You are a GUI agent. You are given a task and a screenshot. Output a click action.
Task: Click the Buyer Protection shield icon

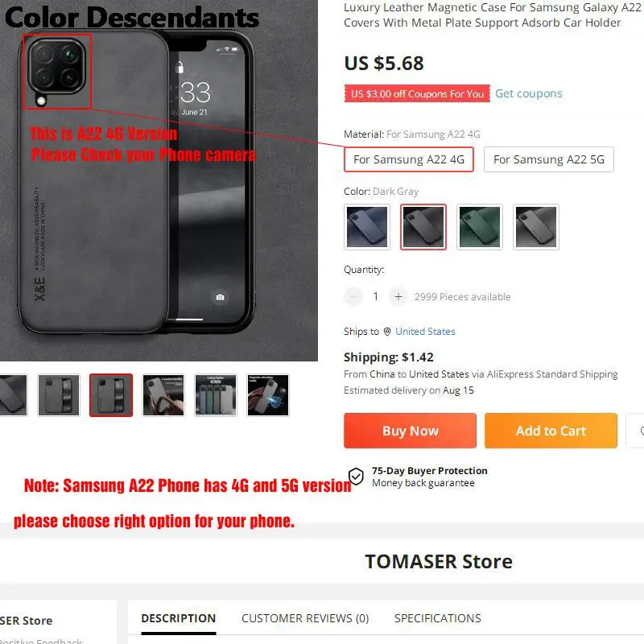[x=356, y=477]
